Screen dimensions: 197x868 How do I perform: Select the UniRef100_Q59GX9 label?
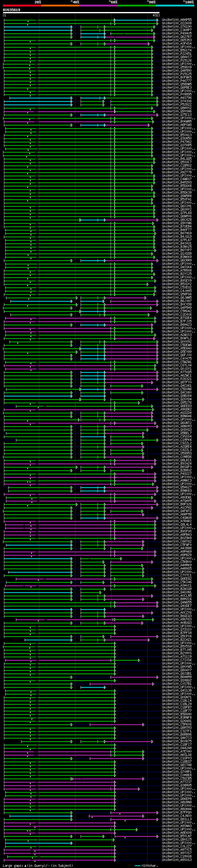177,67
